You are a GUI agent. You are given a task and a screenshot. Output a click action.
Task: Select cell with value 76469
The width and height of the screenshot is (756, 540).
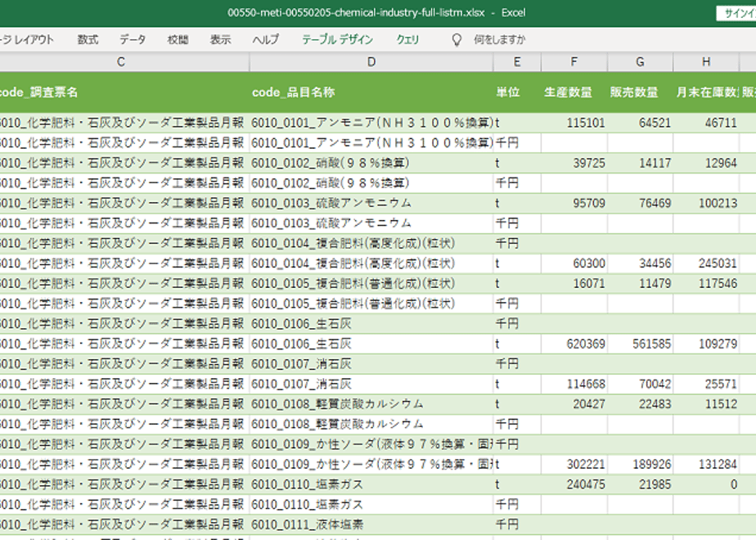(641, 204)
